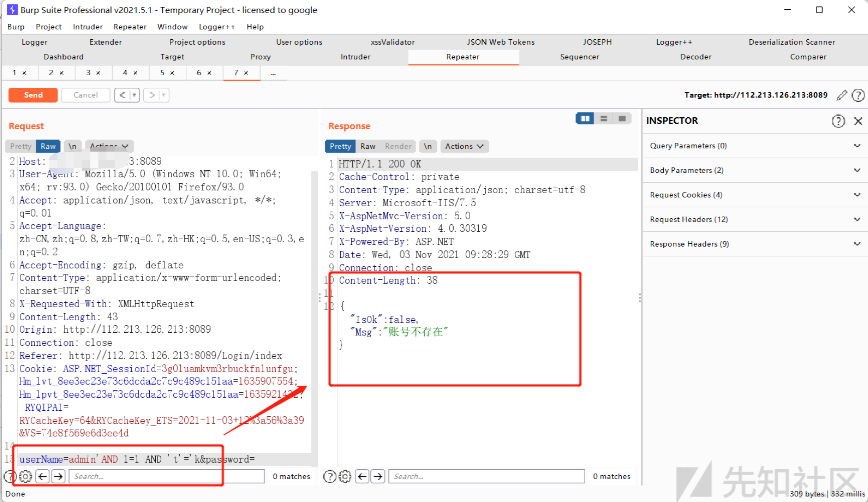The image size is (868, 502).
Task: Go to next request search match
Action: [58, 476]
